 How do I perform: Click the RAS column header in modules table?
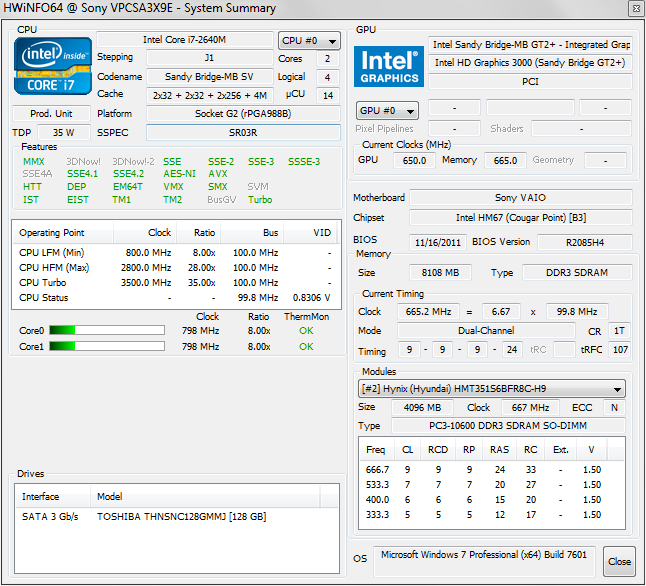[x=500, y=450]
